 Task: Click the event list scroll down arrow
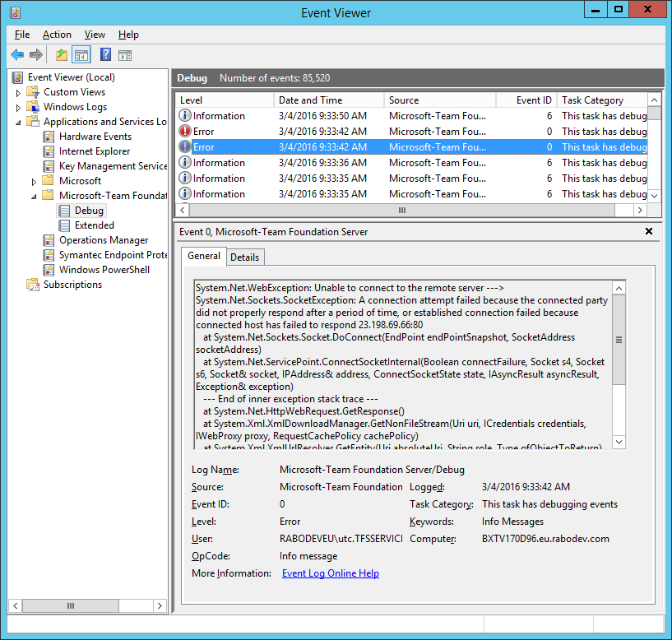click(x=654, y=196)
